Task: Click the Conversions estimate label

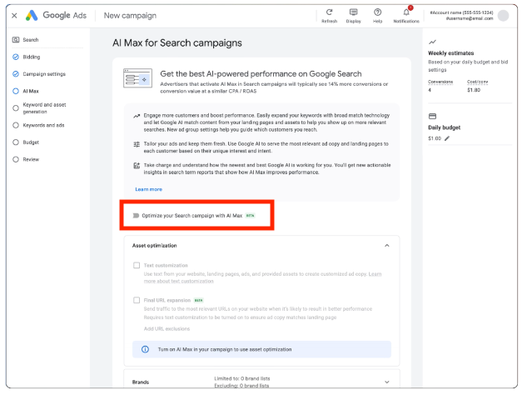Action: click(440, 82)
